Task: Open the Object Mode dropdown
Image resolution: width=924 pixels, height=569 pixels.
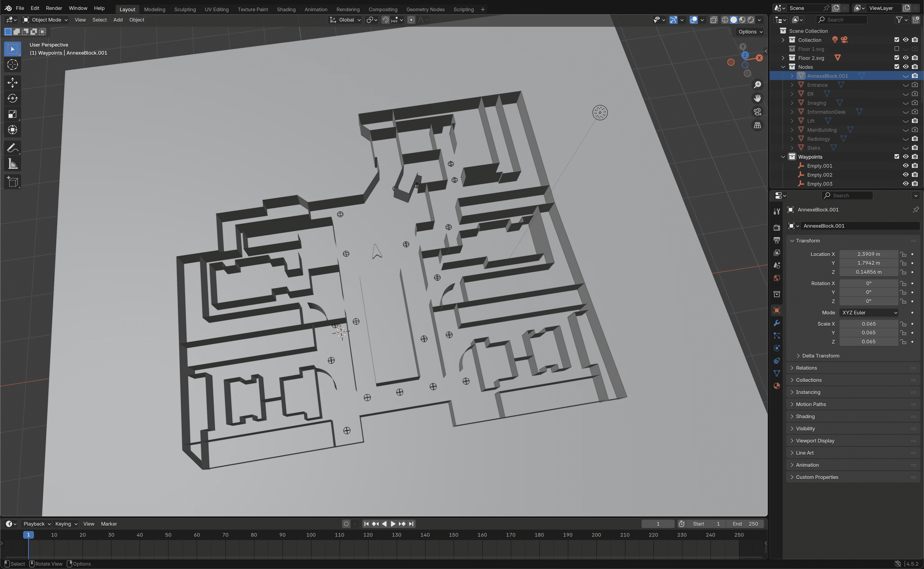Action: click(x=46, y=20)
